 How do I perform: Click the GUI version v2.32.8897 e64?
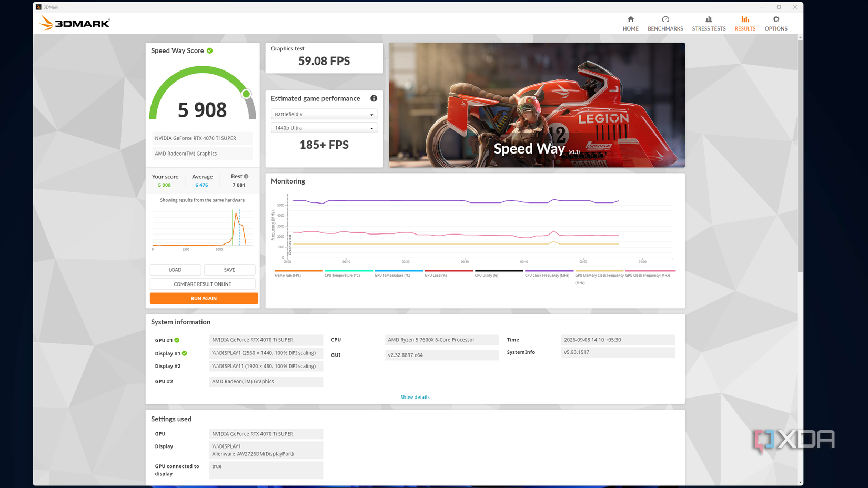(442, 355)
